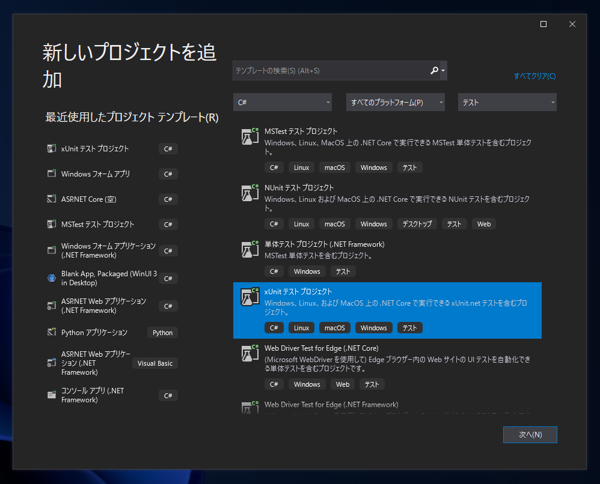Image resolution: width=600 pixels, height=484 pixels.
Task: Open the search options dropdown arrow
Action: [x=443, y=71]
